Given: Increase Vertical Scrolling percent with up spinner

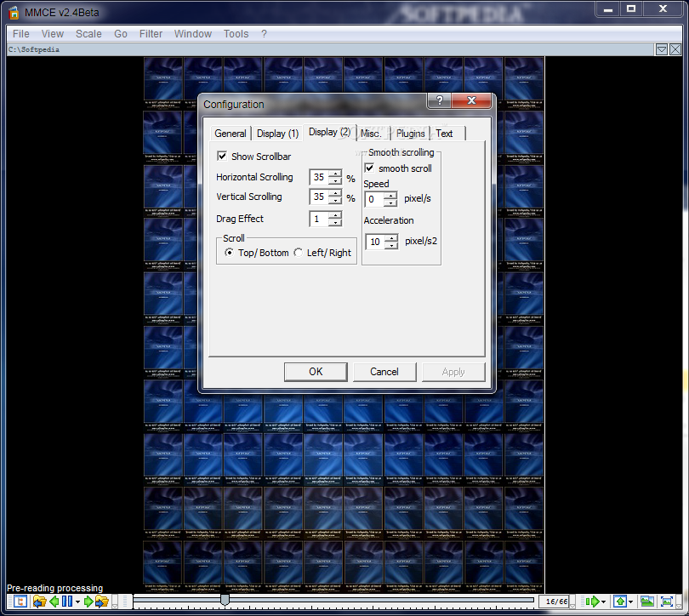Looking at the screenshot, I should [x=335, y=193].
